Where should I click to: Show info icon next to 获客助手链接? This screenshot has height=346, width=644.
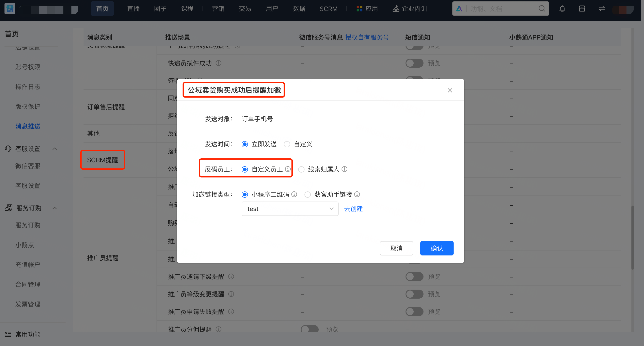point(357,194)
